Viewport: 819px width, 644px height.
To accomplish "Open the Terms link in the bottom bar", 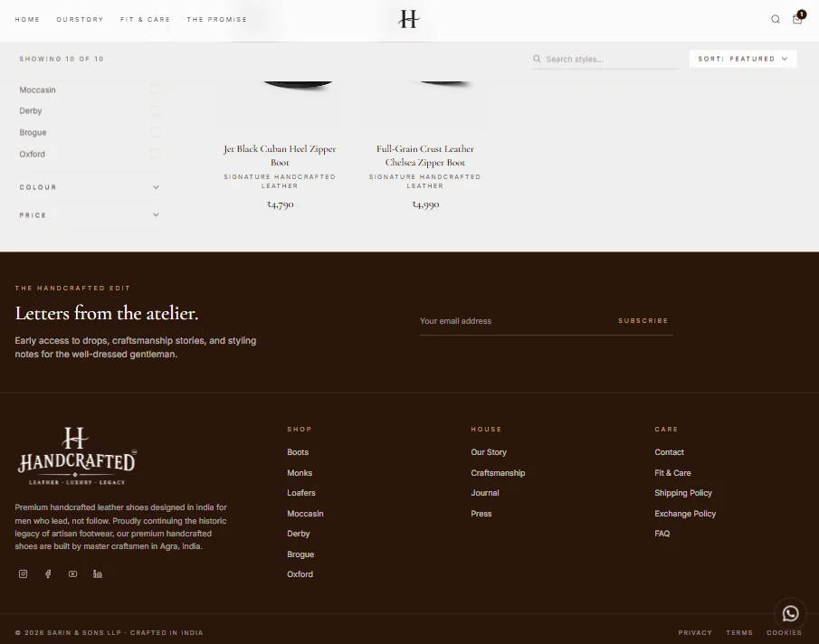I will [x=739, y=632].
